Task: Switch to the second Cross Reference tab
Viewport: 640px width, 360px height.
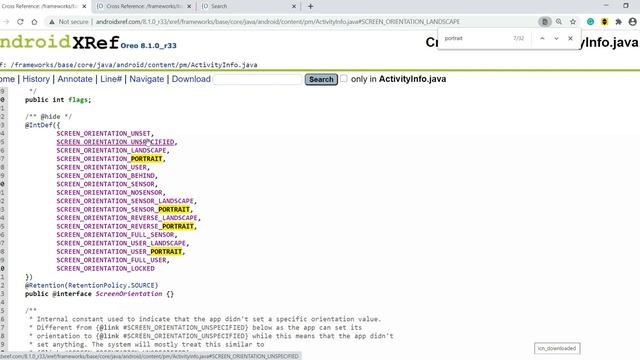Action: (x=144, y=6)
